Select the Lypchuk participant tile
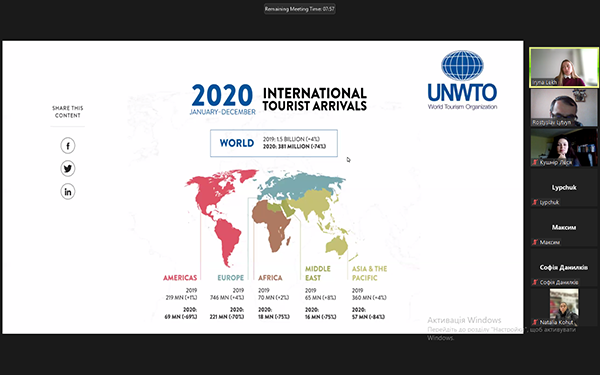The width and height of the screenshot is (600, 375). tap(564, 188)
